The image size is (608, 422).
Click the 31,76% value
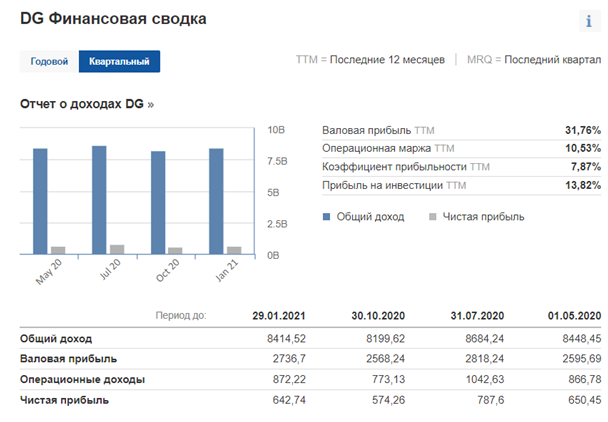coord(583,130)
